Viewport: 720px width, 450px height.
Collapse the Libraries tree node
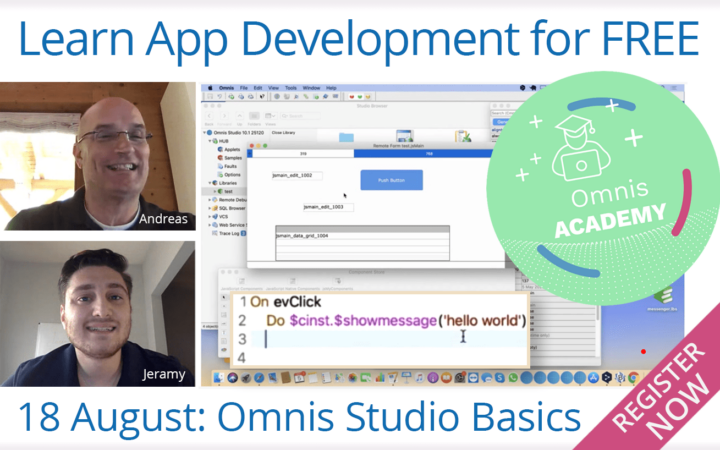210,183
